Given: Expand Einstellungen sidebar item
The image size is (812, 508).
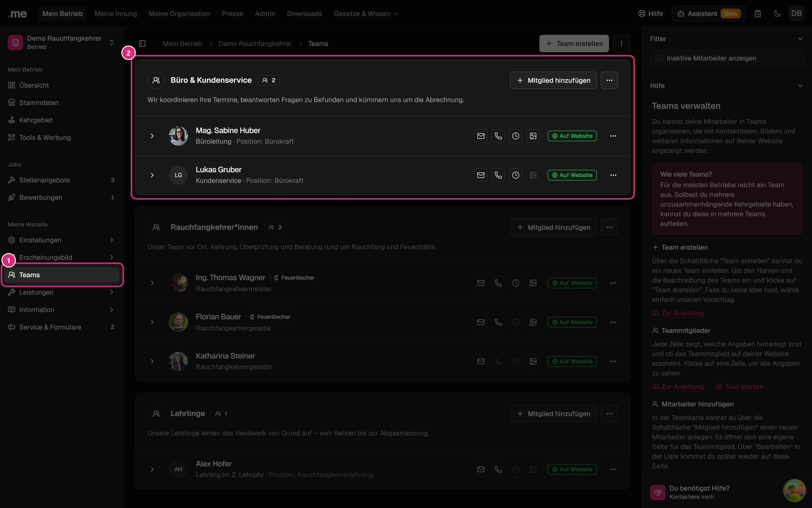Looking at the screenshot, I should coord(61,240).
